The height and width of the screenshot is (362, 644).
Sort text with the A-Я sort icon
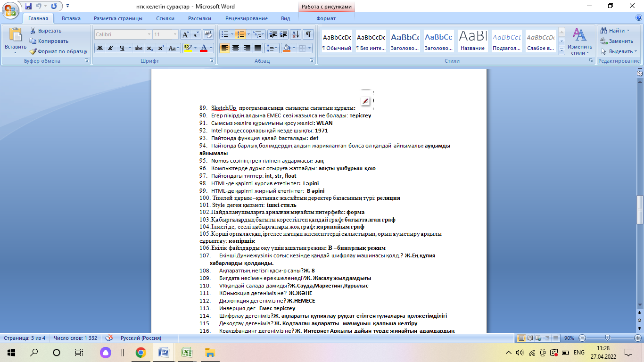click(296, 34)
